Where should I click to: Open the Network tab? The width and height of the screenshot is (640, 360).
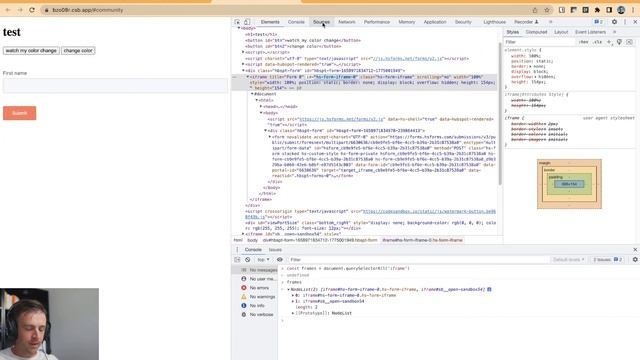click(x=347, y=22)
